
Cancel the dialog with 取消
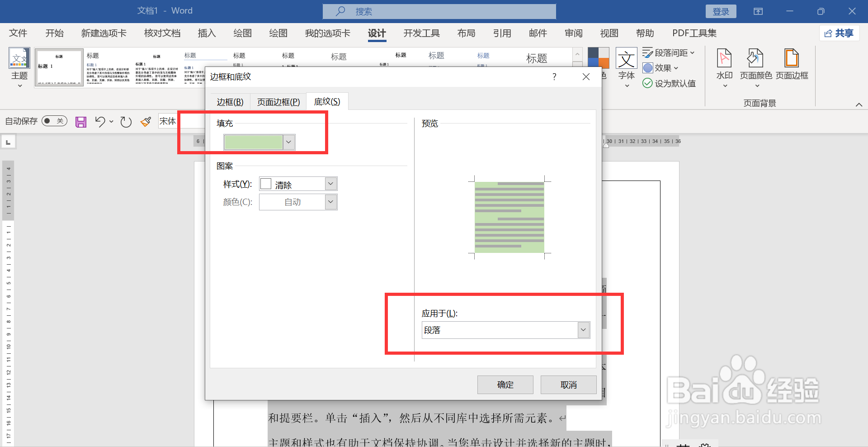[569, 385]
